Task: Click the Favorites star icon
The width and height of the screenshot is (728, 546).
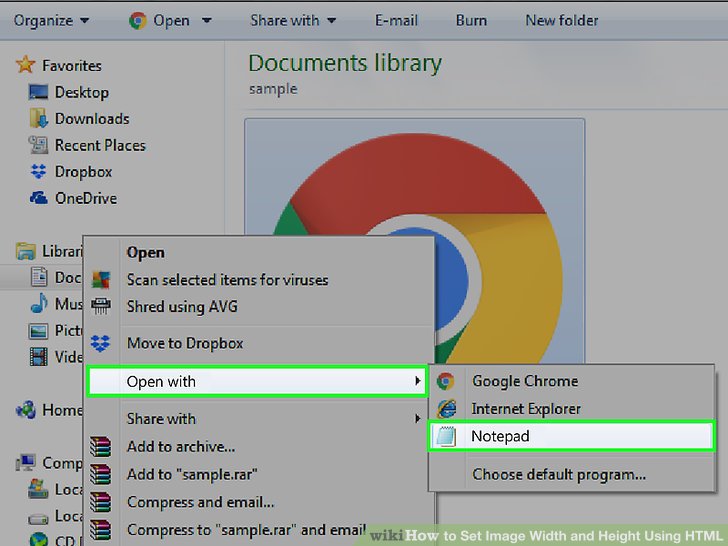Action: [x=25, y=65]
